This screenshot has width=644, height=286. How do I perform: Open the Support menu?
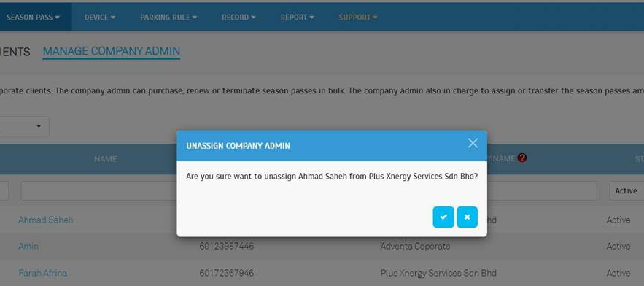[357, 18]
